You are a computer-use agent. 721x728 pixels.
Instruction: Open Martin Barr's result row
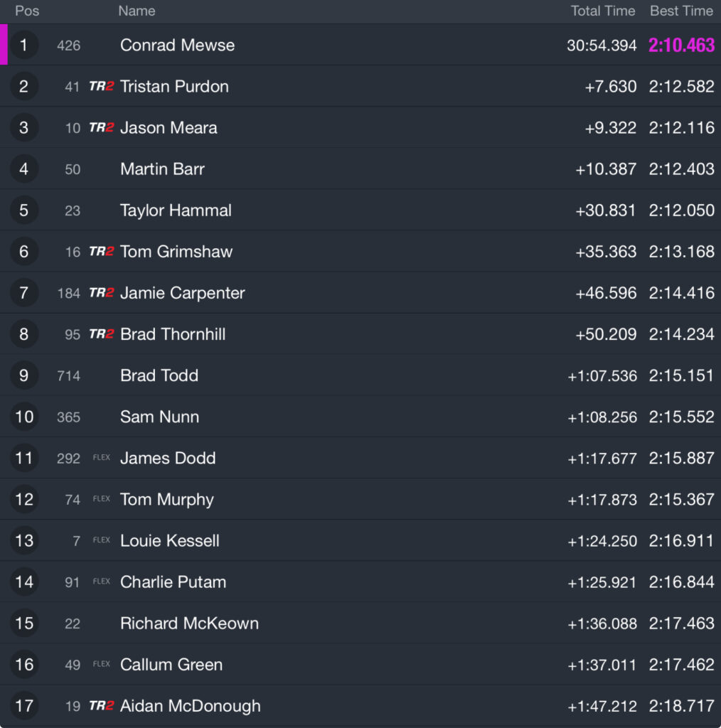(360, 169)
